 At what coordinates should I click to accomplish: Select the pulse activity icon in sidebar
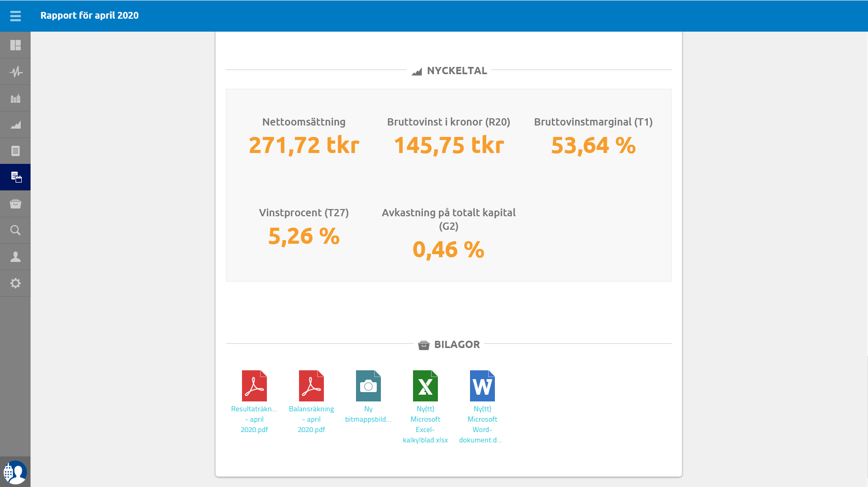[x=16, y=72]
